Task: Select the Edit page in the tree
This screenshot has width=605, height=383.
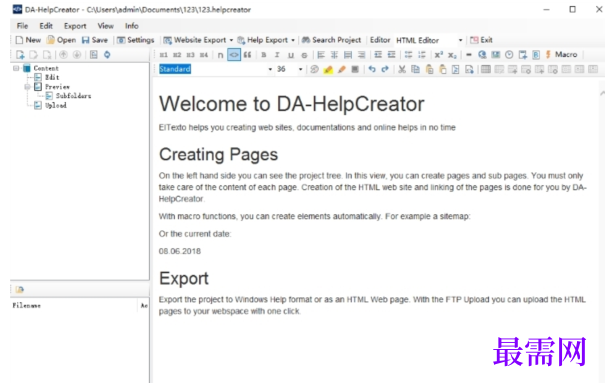Action: [x=52, y=78]
